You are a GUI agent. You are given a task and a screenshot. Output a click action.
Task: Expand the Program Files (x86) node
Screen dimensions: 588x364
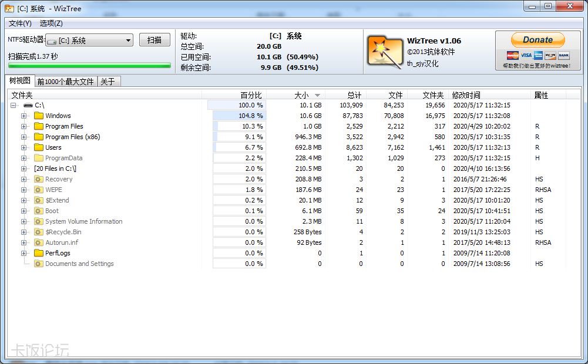pos(24,137)
